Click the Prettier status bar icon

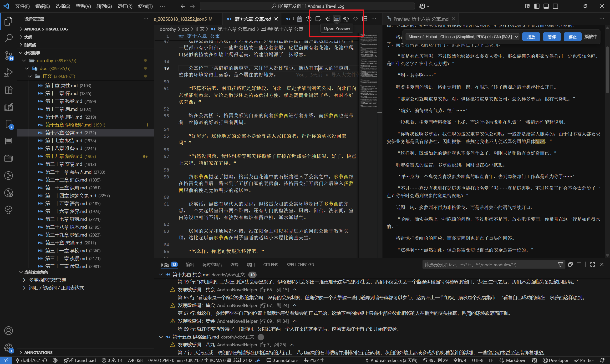pos(584,360)
